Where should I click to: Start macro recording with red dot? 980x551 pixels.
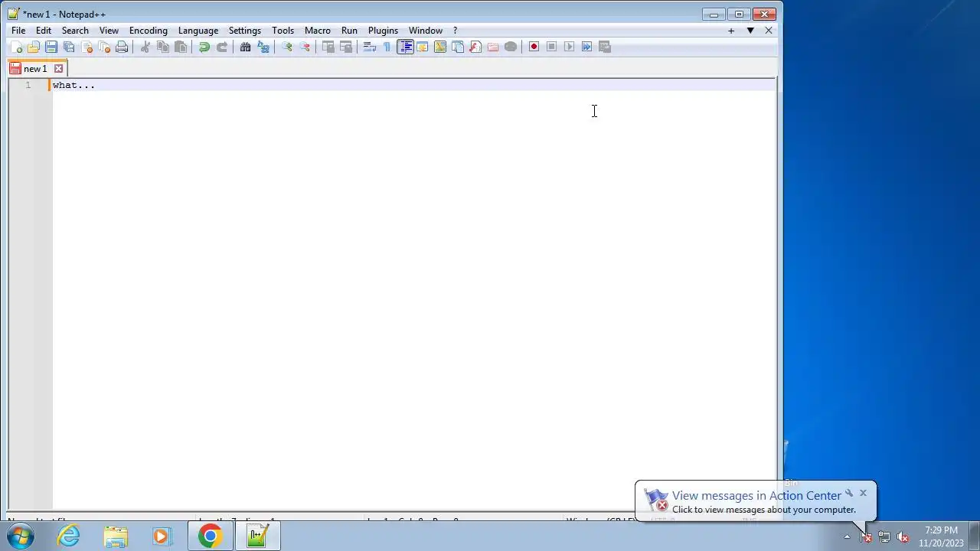534,47
